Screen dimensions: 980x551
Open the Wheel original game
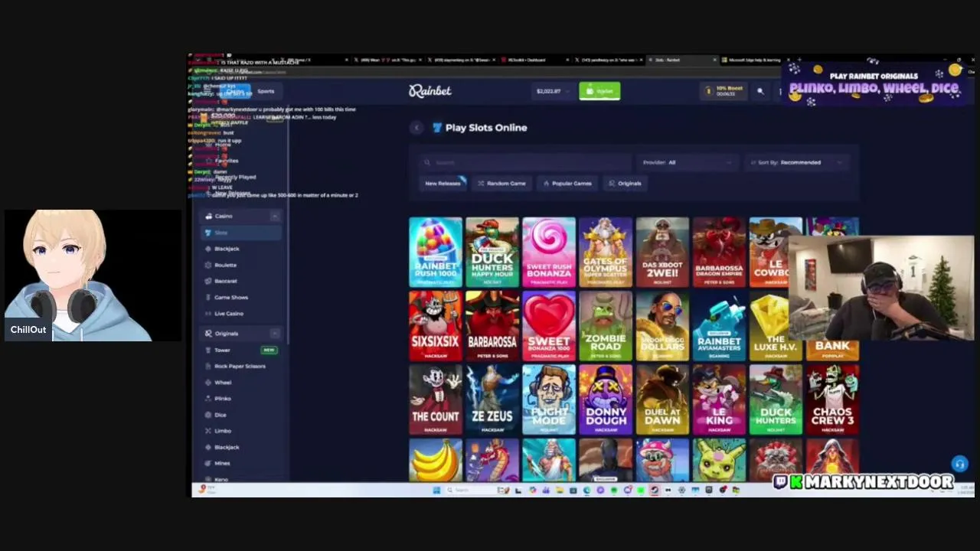[222, 382]
